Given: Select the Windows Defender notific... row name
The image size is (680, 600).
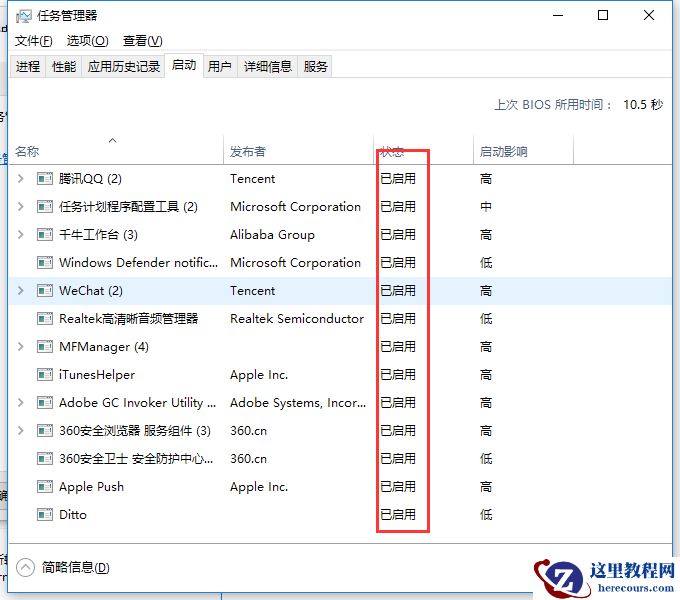Looking at the screenshot, I should (x=138, y=263).
